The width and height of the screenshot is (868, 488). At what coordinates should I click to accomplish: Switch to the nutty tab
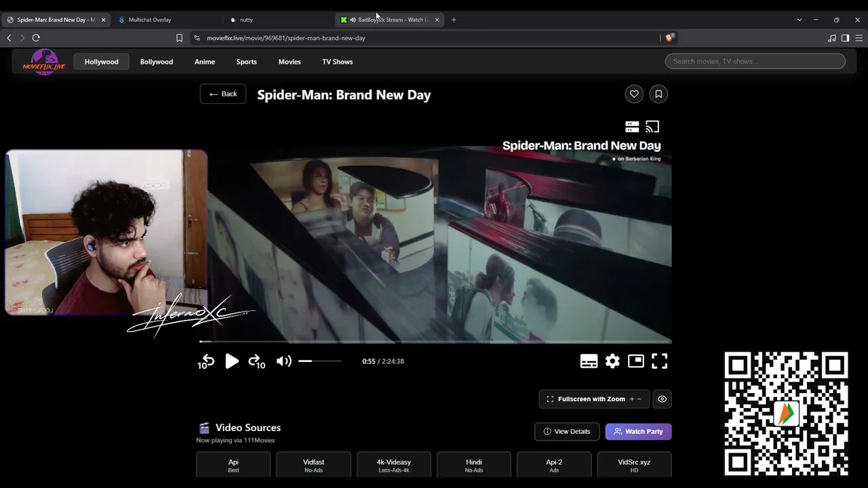click(x=278, y=20)
